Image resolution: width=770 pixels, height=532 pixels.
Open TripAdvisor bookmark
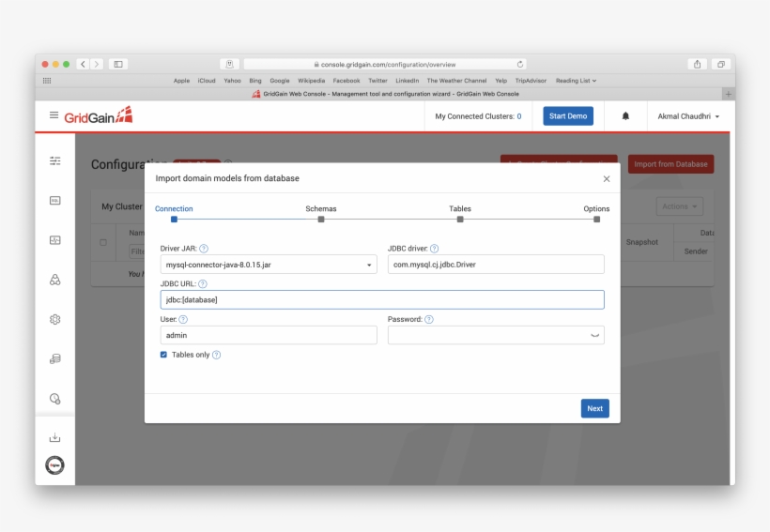[531, 81]
